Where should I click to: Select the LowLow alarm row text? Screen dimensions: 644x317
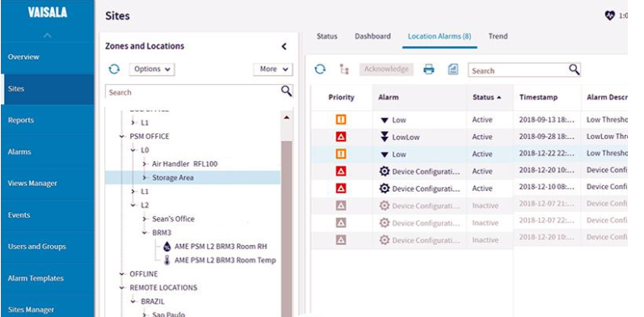[x=406, y=137]
